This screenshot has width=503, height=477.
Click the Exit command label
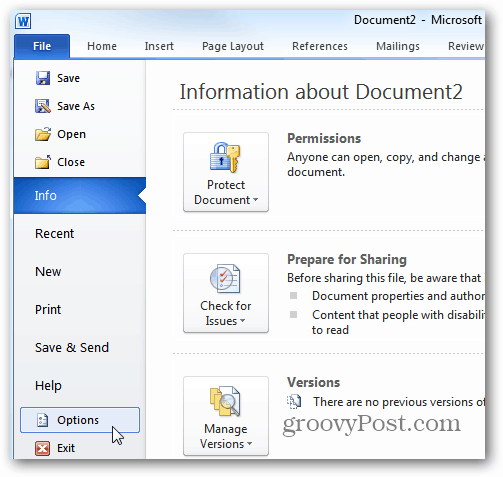(x=66, y=448)
